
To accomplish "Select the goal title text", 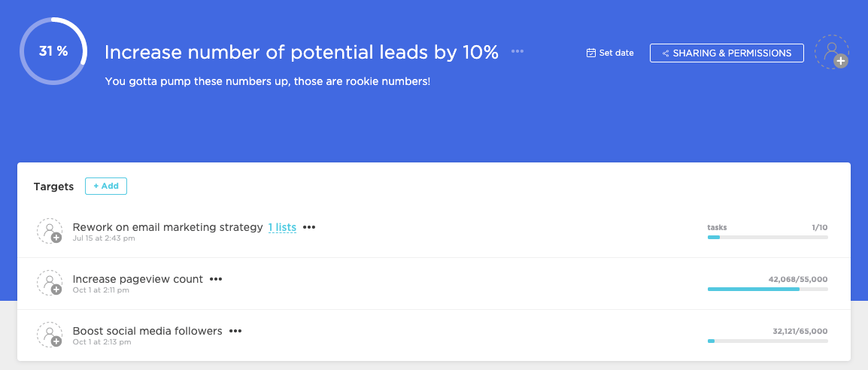I will click(x=301, y=52).
